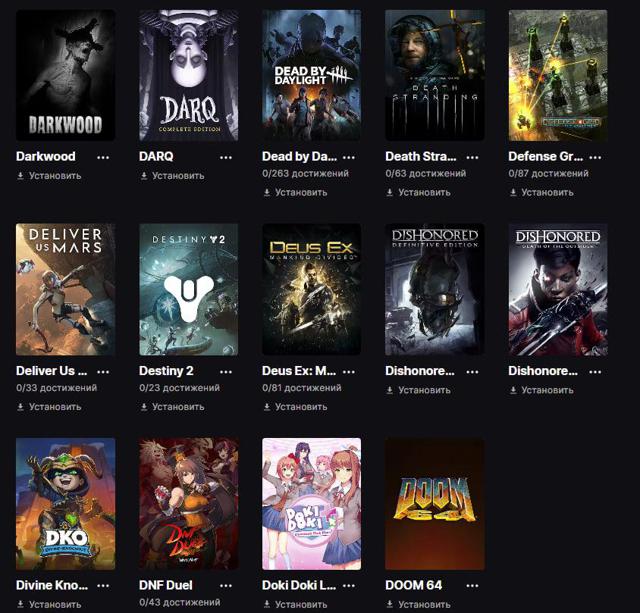This screenshot has width=640, height=613.
Task: Open the Dishonored Definitive Edition cover
Action: (x=435, y=289)
